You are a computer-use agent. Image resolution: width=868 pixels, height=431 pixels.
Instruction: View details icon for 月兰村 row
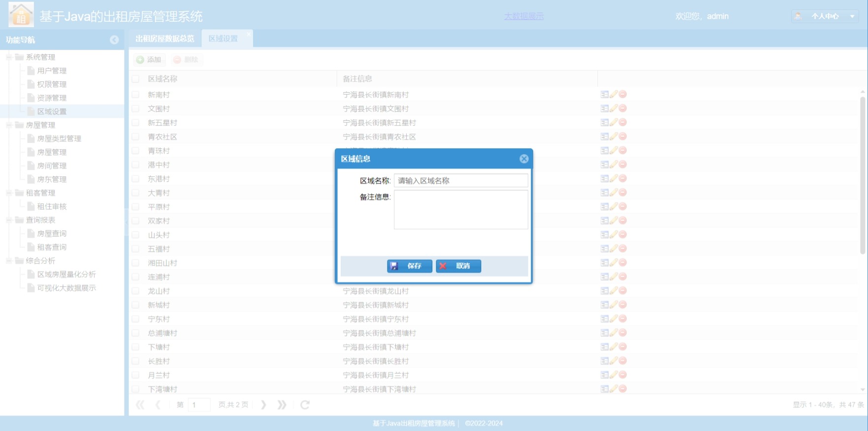tap(605, 375)
